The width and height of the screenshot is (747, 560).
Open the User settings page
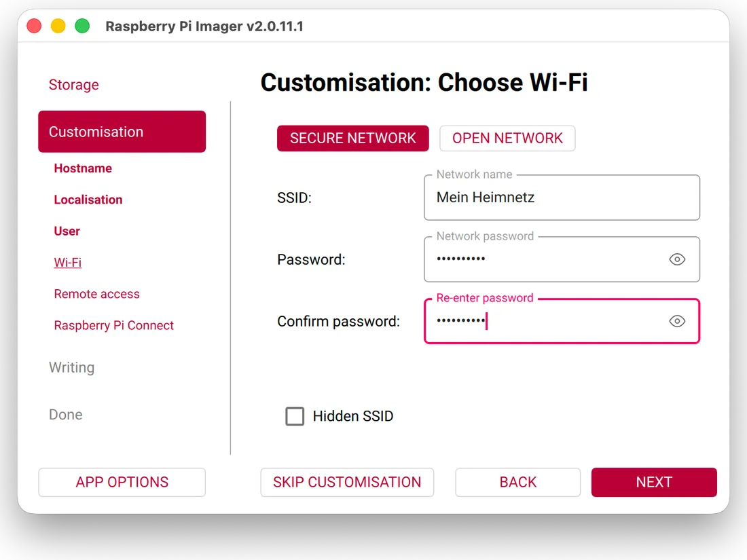pyautogui.click(x=67, y=231)
